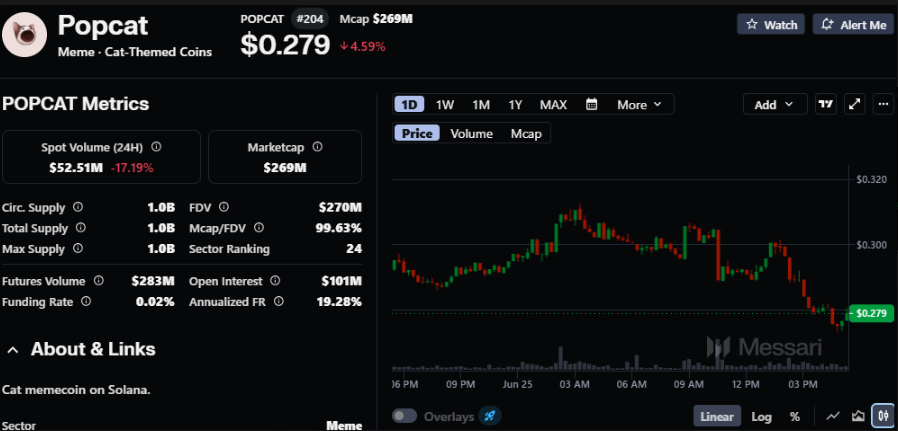Select Log scale
The height and width of the screenshot is (431, 898).
point(761,416)
